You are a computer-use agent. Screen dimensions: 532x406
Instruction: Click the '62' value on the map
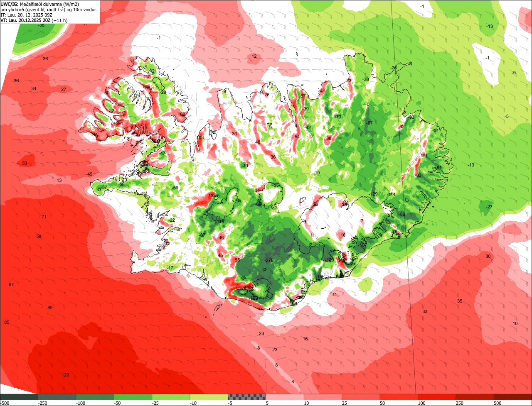(x=182, y=115)
